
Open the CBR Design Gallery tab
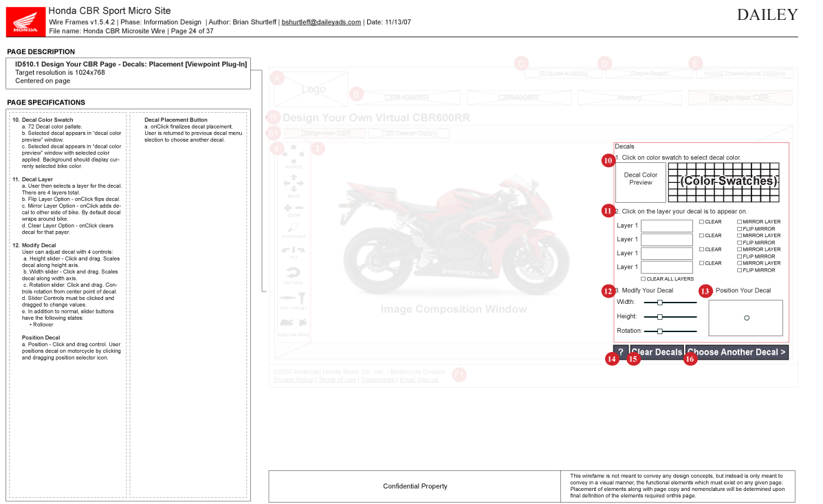[x=409, y=133]
